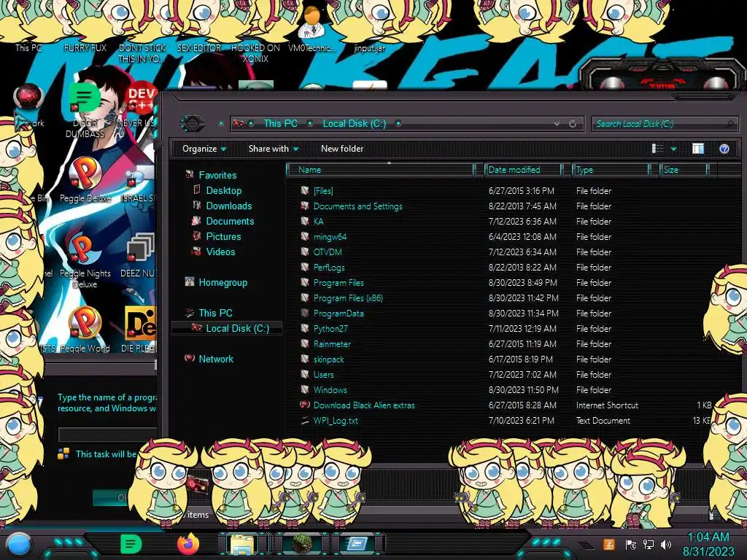747x560 pixels.
Task: Sort by the Type column header
Action: [x=611, y=170]
